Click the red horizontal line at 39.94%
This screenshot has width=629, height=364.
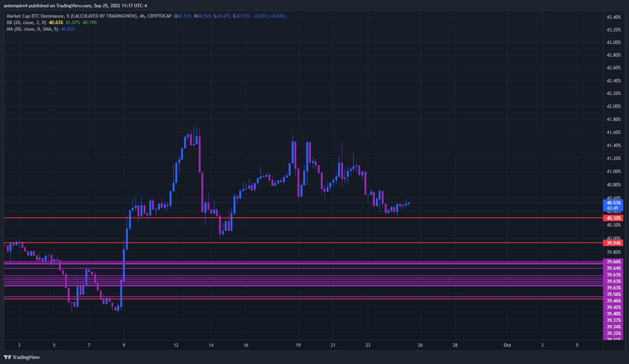click(303, 243)
